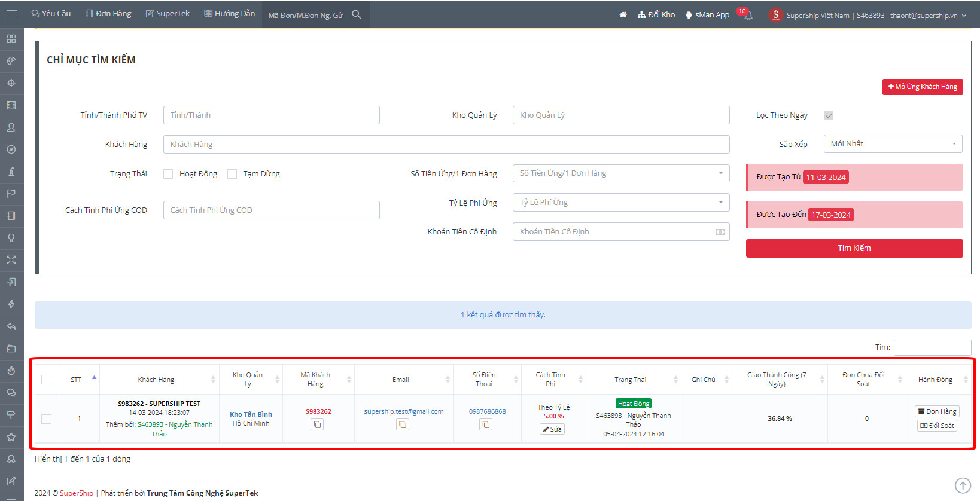Open the Sắp Xếp dropdown showing Mới Nhất

coord(893,144)
